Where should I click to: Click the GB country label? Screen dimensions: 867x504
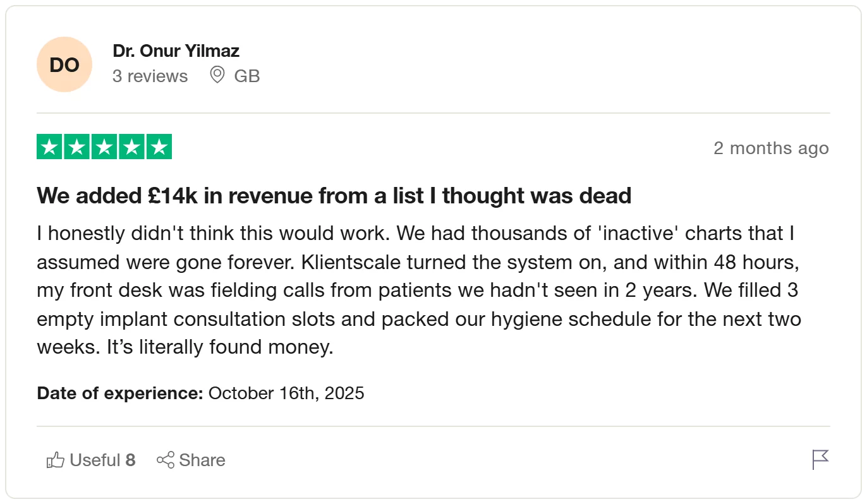tap(247, 76)
